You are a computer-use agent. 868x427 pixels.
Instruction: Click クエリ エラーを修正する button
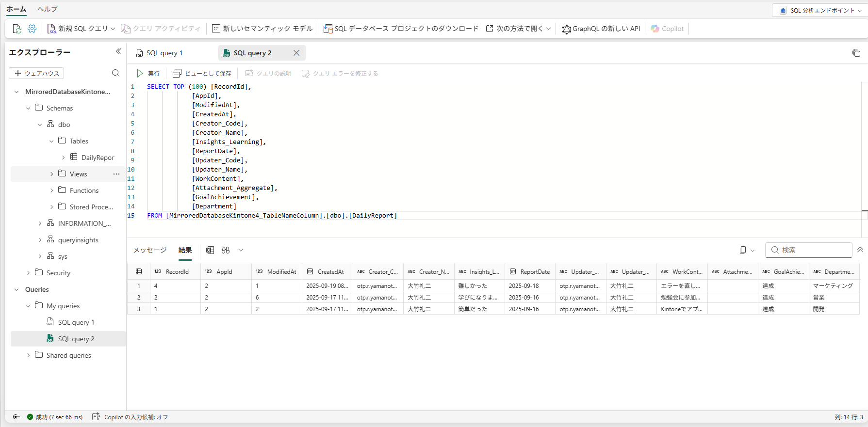(x=340, y=73)
